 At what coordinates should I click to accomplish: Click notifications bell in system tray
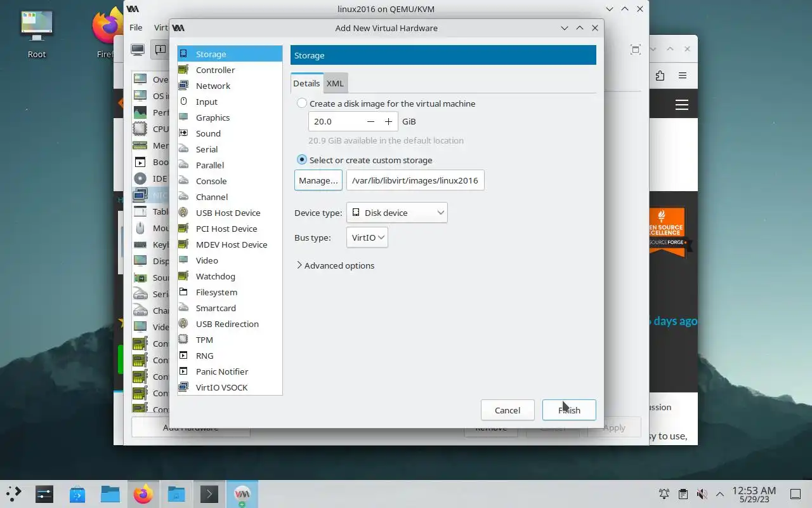pyautogui.click(x=664, y=494)
